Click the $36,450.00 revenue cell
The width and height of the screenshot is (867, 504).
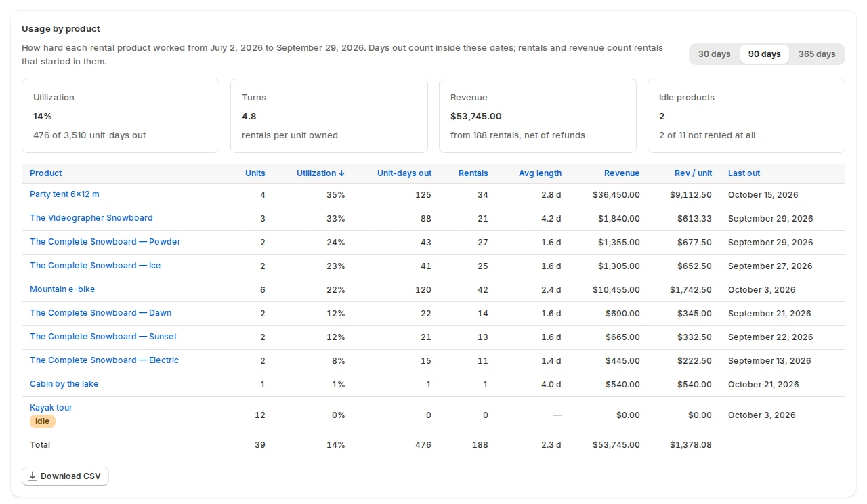pyautogui.click(x=616, y=195)
